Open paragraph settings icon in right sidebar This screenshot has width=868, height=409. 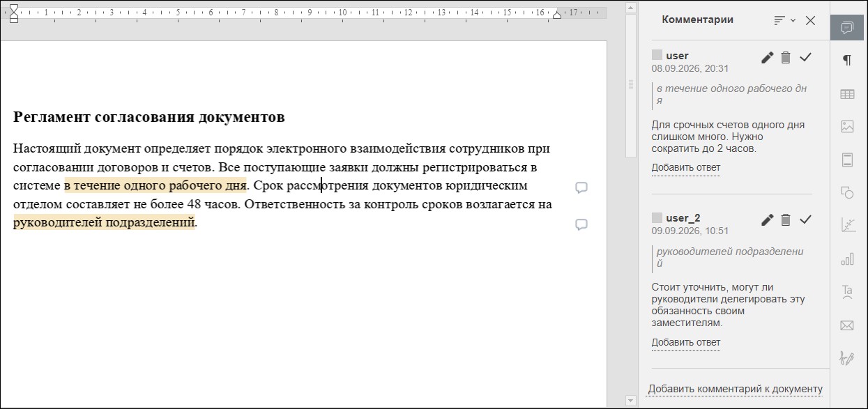point(847,60)
